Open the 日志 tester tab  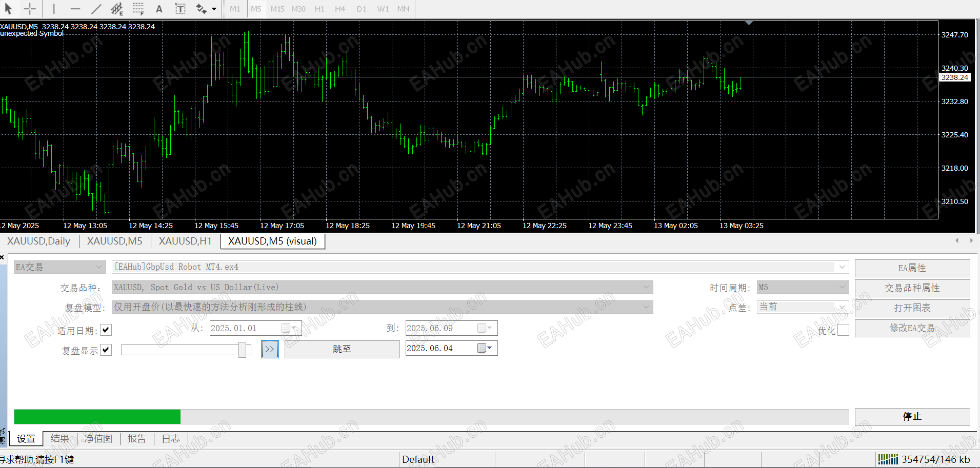(171, 439)
